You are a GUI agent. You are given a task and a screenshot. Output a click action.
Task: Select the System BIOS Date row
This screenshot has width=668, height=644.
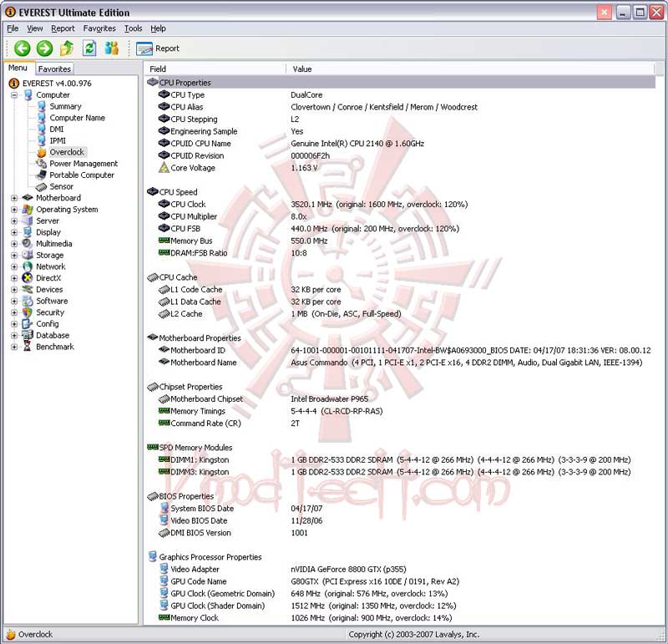(x=401, y=509)
